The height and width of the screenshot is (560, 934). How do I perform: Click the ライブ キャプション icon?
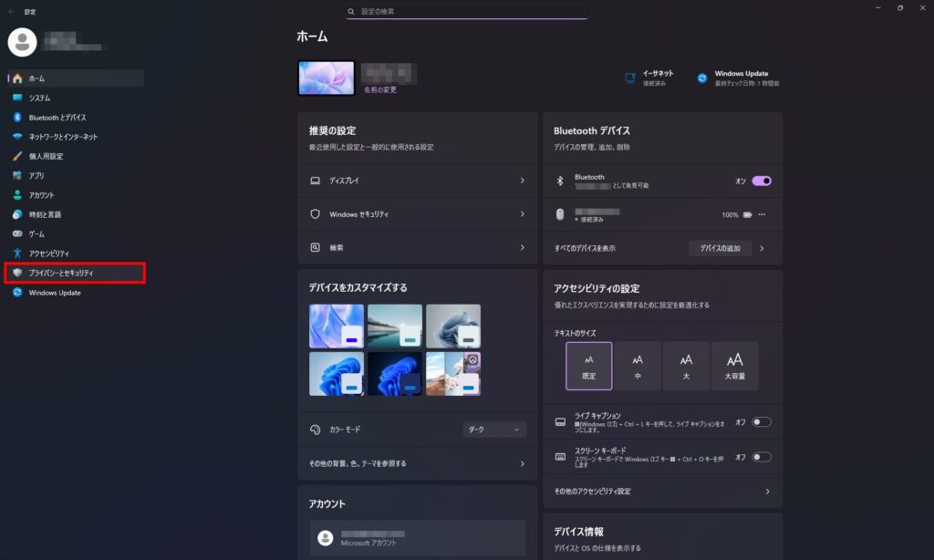pos(560,421)
